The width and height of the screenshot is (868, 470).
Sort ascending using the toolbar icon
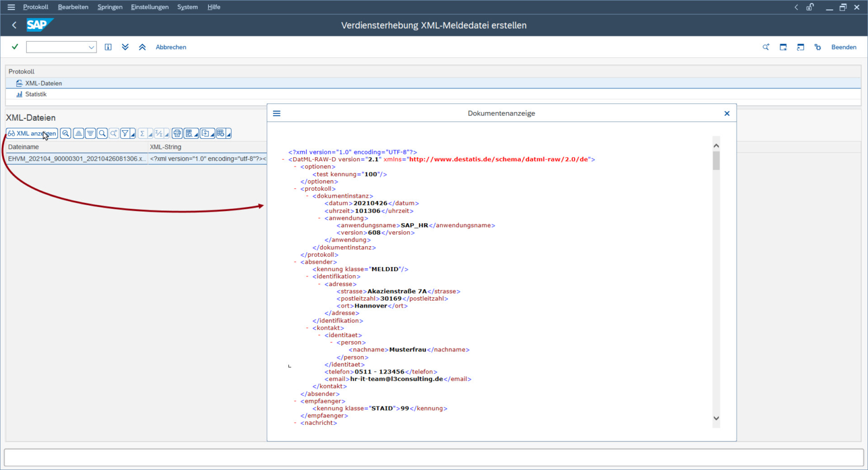pyautogui.click(x=79, y=134)
